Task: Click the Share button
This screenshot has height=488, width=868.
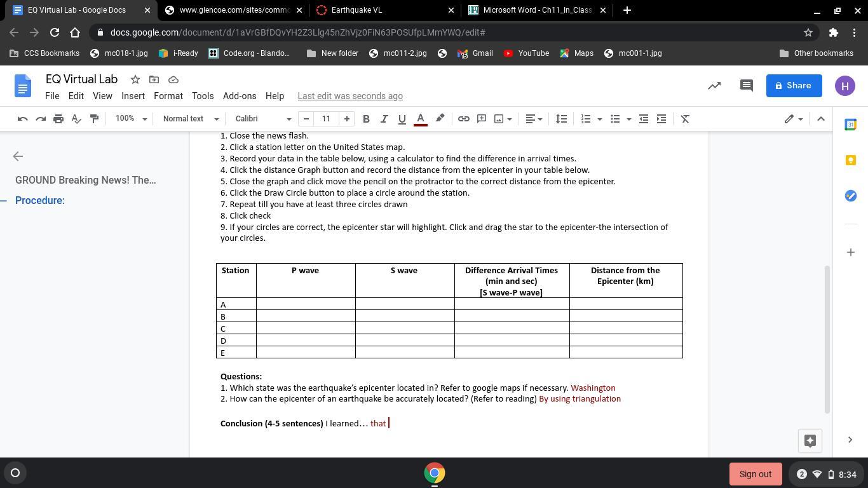Action: point(794,86)
